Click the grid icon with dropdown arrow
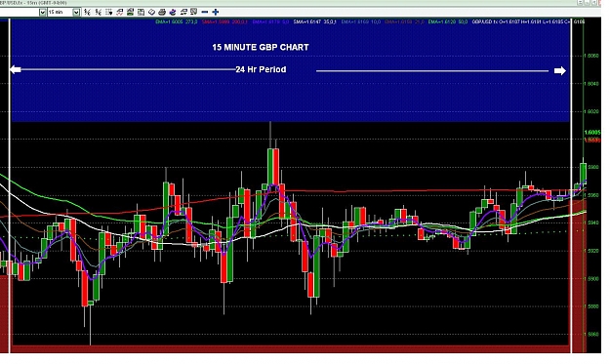 [108, 12]
